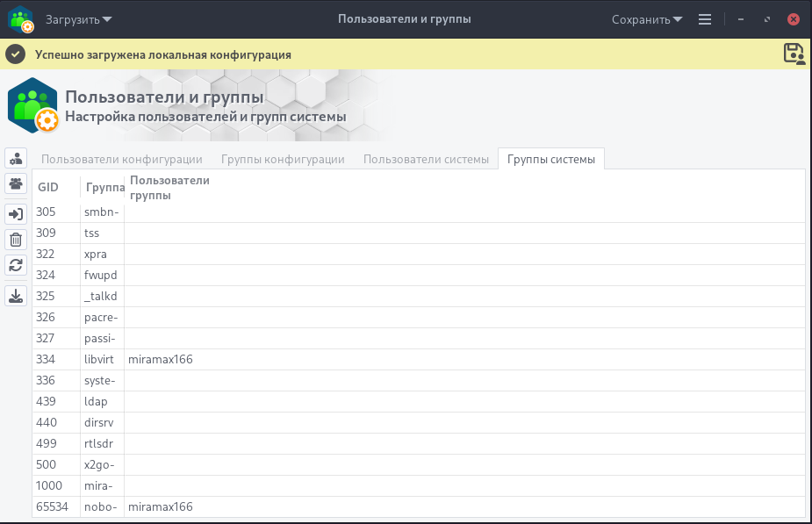Screen dimensions: 812x524
Task: Click the login arrow icon in sidebar
Action: coord(16,214)
